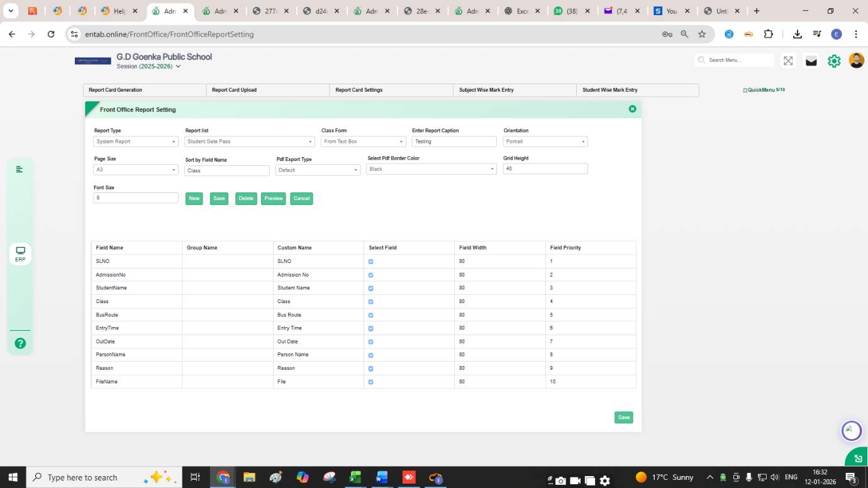Image resolution: width=868 pixels, height=488 pixels.
Task: Close the Front Office Report Setting panel
Action: 632,109
